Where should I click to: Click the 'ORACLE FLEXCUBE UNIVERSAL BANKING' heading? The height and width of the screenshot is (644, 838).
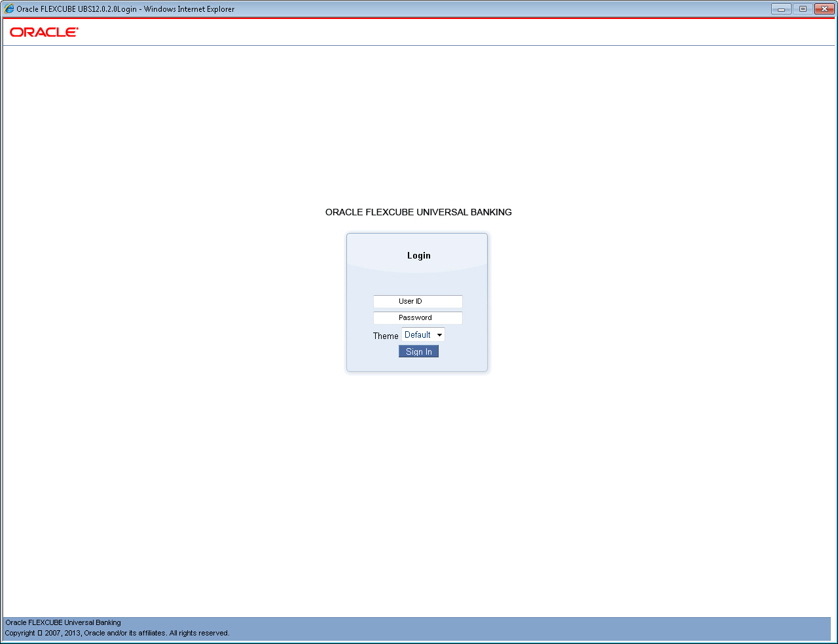[x=418, y=212]
